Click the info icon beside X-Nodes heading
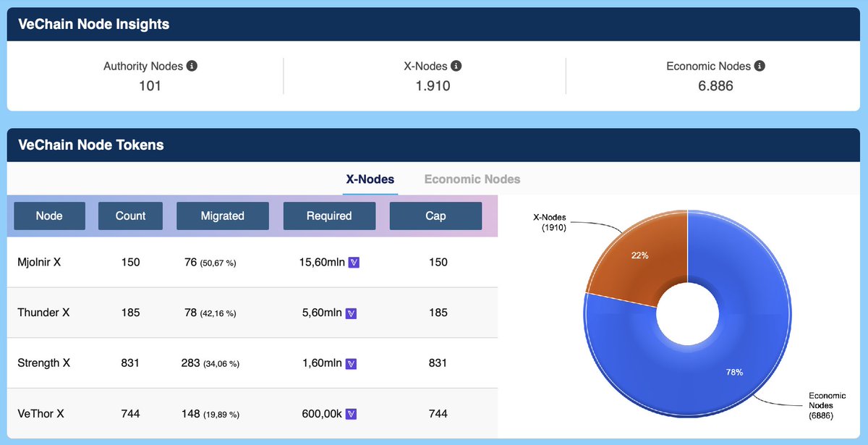The width and height of the screenshot is (868, 445). pyautogui.click(x=456, y=66)
